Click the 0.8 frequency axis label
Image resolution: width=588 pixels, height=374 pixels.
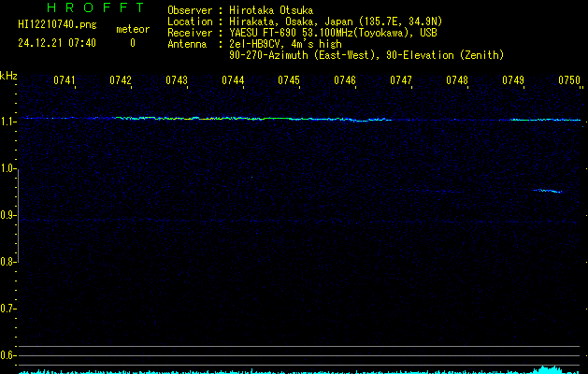(7, 262)
